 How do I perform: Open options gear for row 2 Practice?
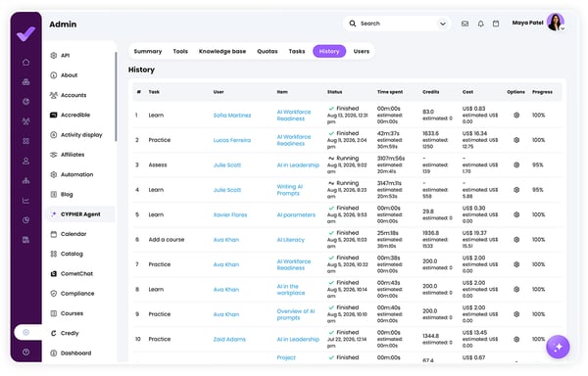(x=516, y=140)
